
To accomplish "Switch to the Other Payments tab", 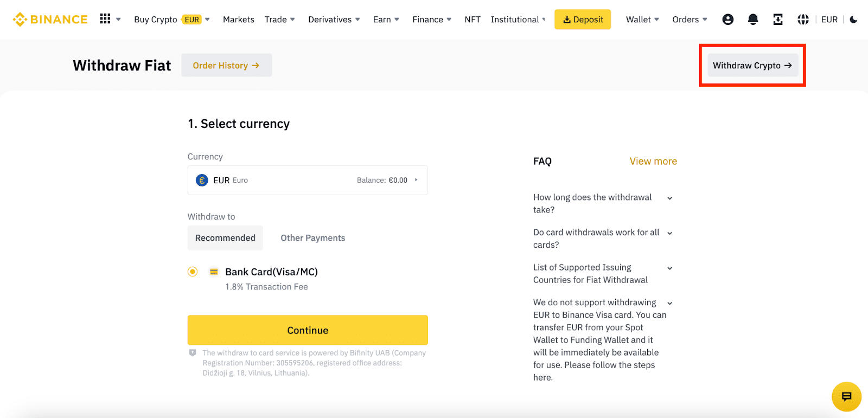I will click(x=313, y=238).
